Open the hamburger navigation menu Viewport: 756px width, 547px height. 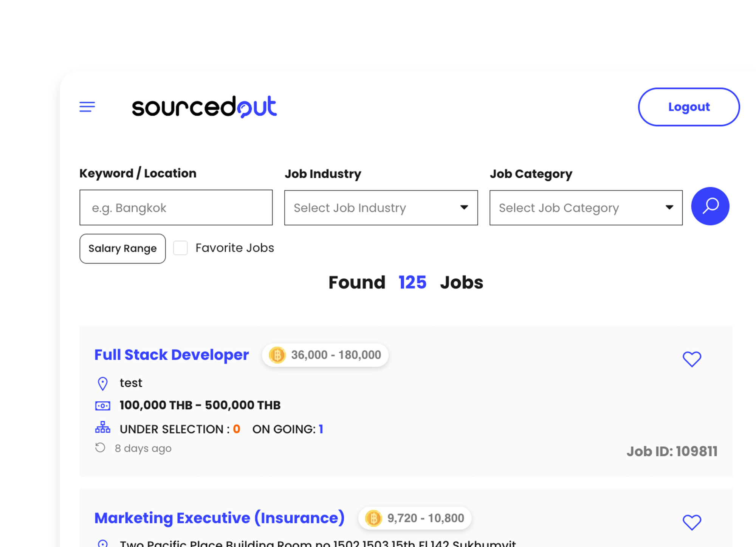(87, 107)
